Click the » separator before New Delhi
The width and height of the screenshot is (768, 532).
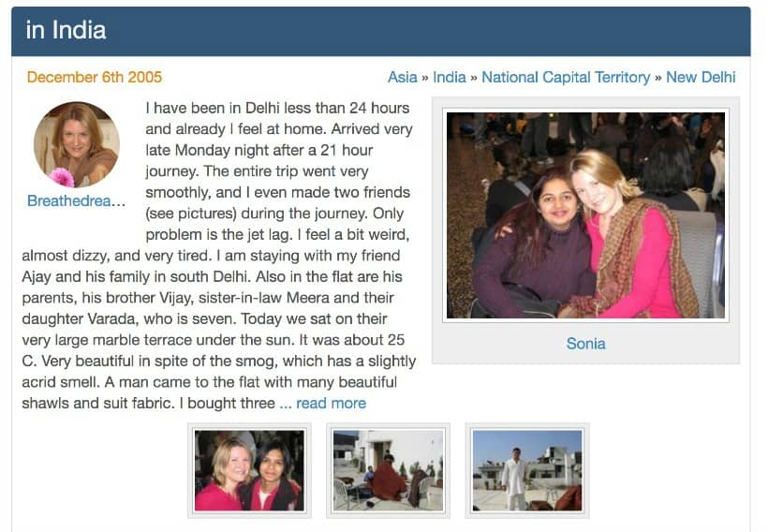pyautogui.click(x=657, y=78)
